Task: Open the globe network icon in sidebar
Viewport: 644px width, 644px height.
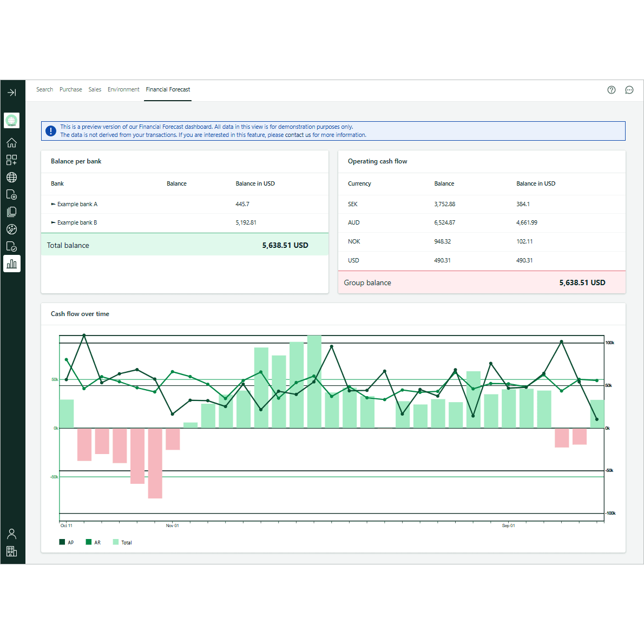Action: click(12, 178)
